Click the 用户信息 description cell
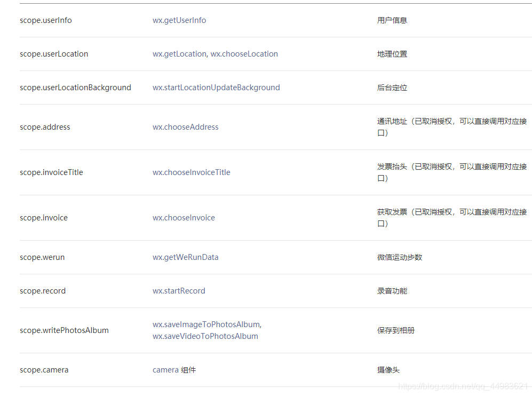The height and width of the screenshot is (396, 532). click(x=392, y=20)
